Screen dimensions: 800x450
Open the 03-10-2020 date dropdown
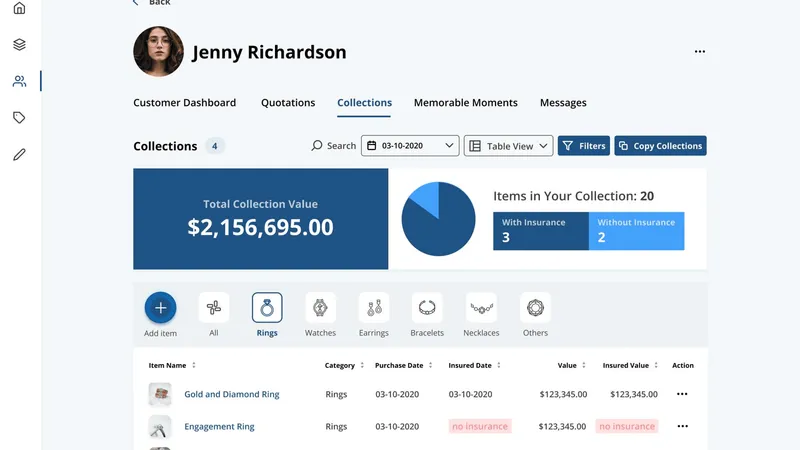coord(410,145)
